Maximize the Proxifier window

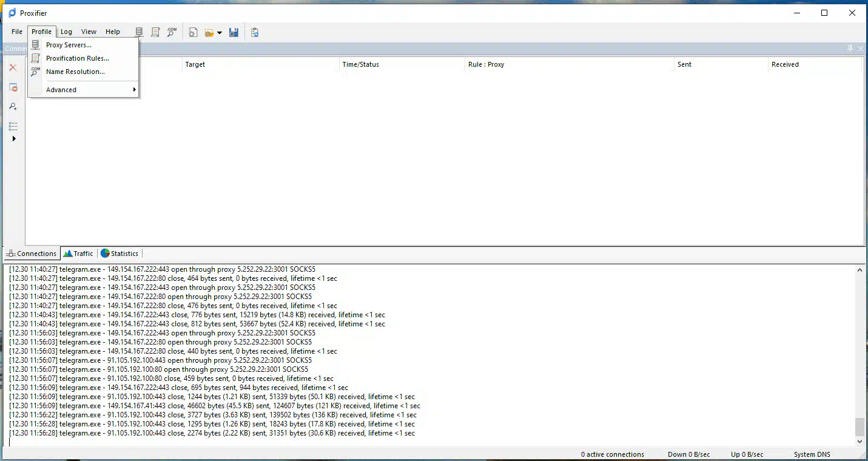[x=824, y=13]
